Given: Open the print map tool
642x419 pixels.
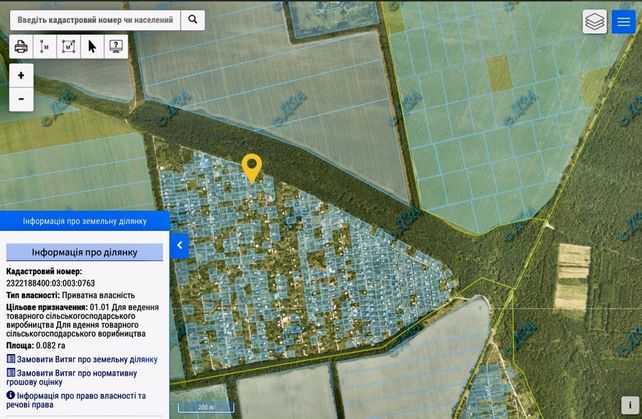Looking at the screenshot, I should [21, 47].
